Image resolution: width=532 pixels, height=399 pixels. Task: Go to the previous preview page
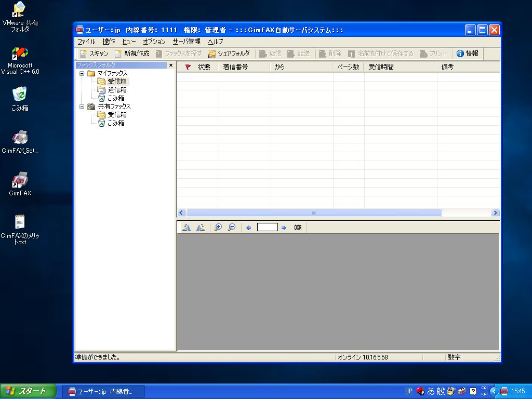(x=249, y=228)
